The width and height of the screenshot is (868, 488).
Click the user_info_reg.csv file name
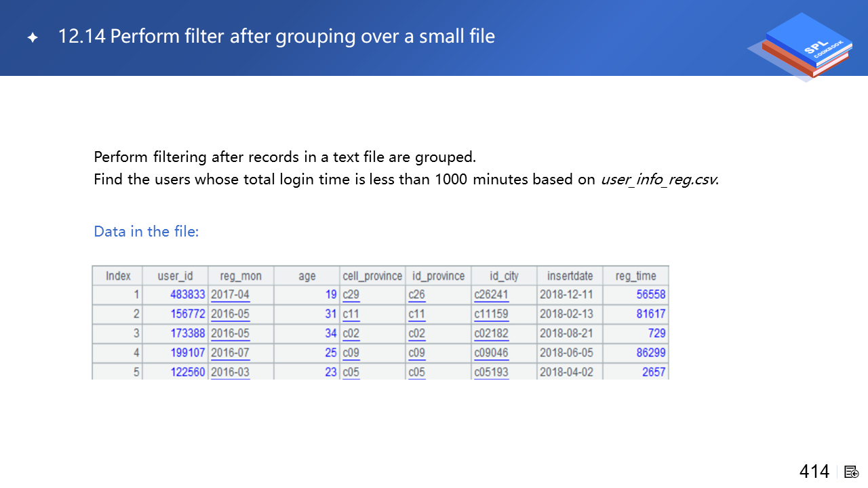658,180
